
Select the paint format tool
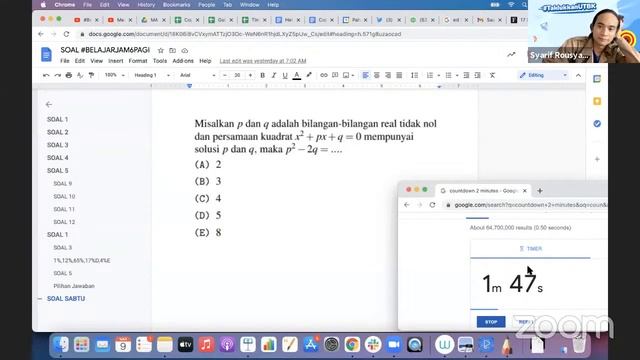click(x=91, y=76)
